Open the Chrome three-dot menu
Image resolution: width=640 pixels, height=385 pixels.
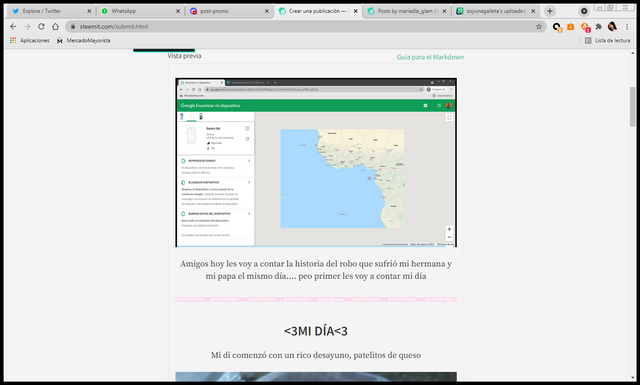pyautogui.click(x=627, y=27)
